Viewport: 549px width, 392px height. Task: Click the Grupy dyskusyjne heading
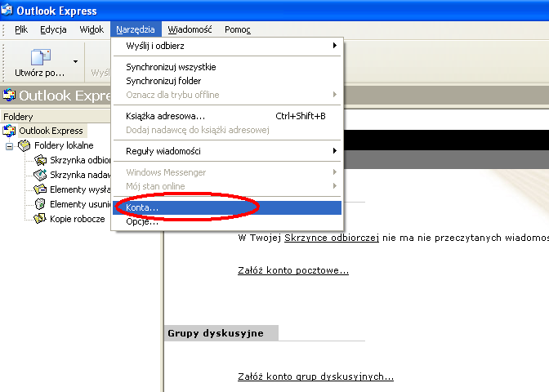216,333
